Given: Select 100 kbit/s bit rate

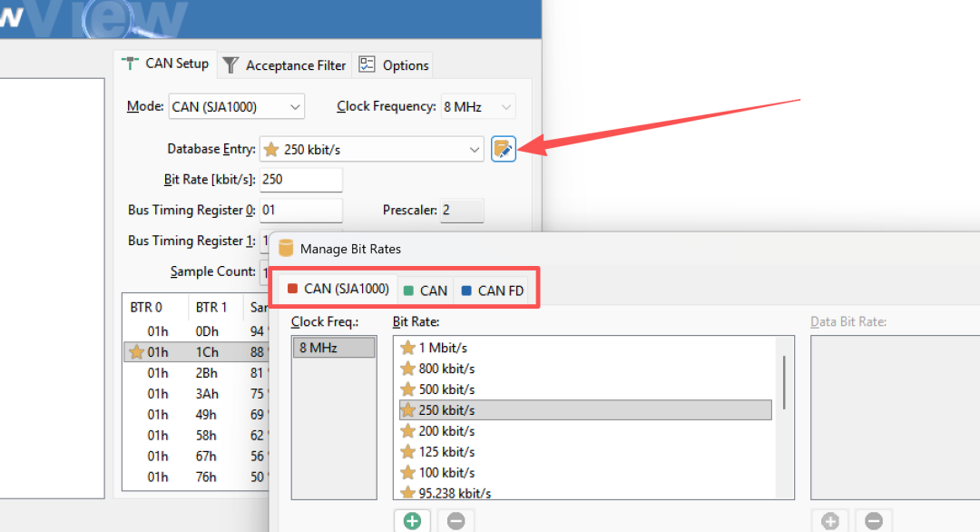Looking at the screenshot, I should coord(585,473).
